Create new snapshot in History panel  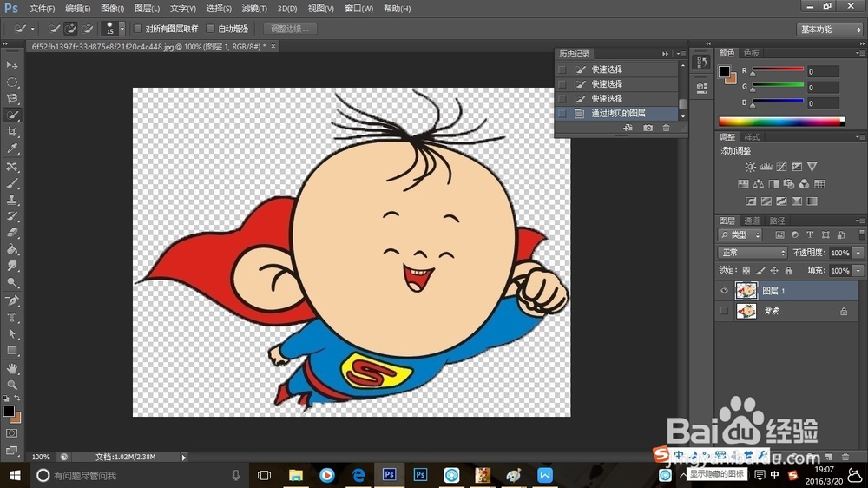648,128
